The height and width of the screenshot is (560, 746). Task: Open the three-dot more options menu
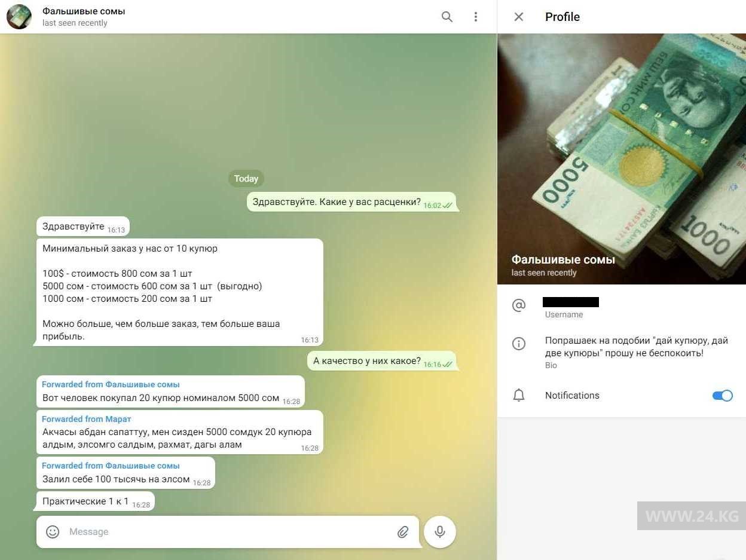(x=476, y=17)
